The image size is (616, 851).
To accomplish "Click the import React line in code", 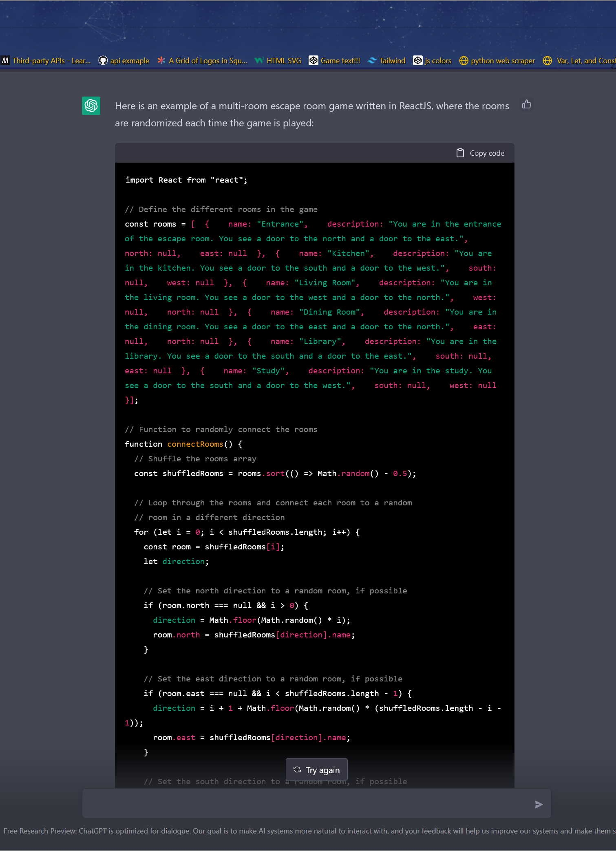I will click(x=186, y=180).
